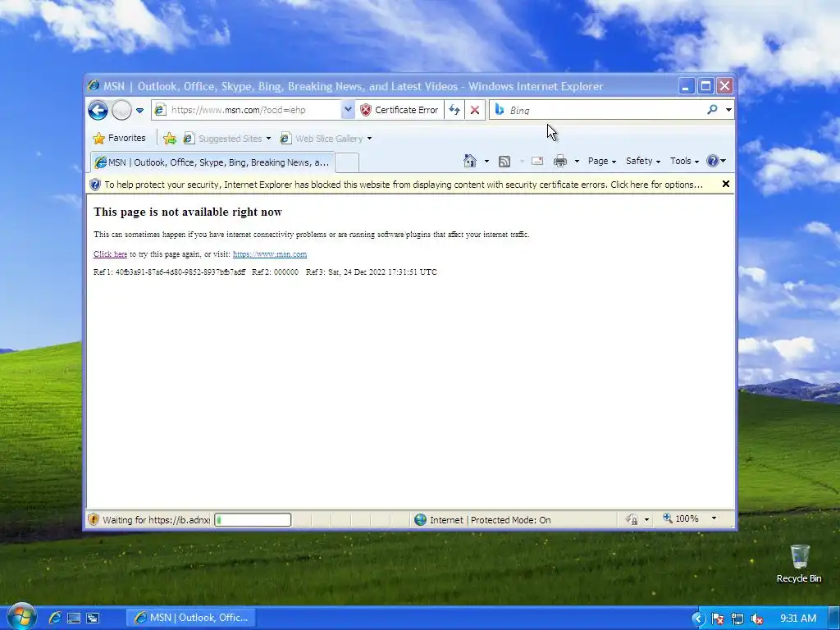
Task: Click the Home icon in command bar
Action: (x=470, y=161)
